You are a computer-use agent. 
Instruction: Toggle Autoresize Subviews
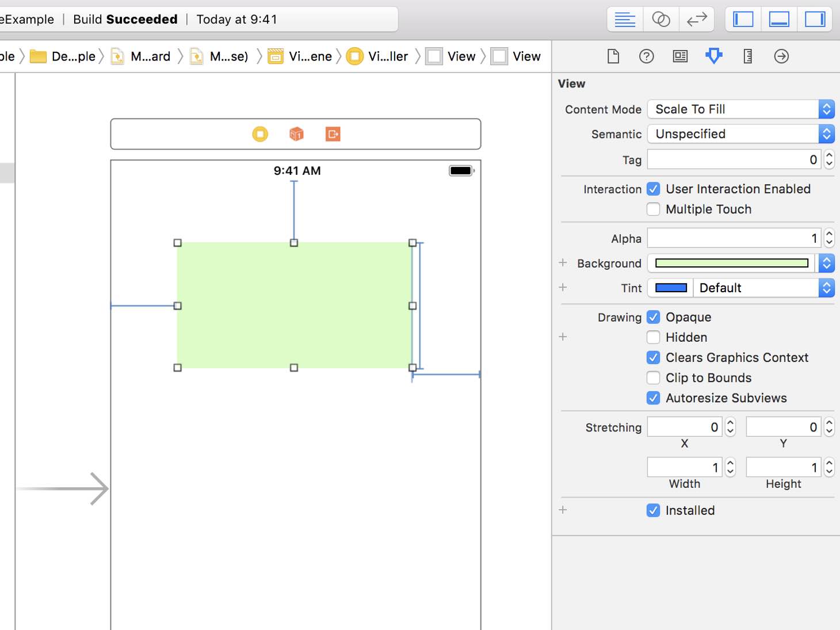click(x=654, y=398)
